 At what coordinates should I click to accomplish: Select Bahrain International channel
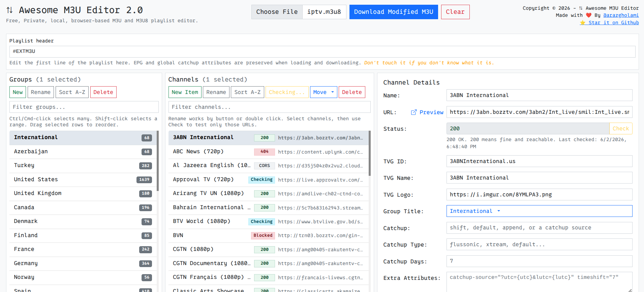pyautogui.click(x=269, y=207)
